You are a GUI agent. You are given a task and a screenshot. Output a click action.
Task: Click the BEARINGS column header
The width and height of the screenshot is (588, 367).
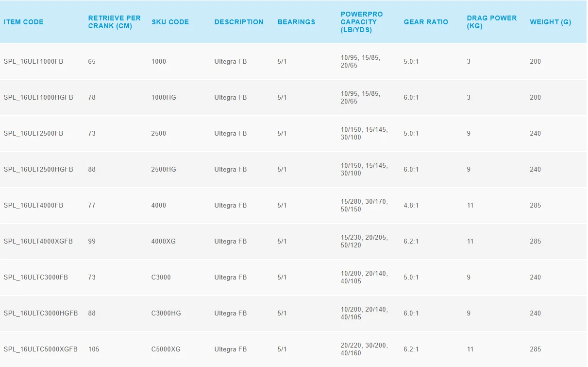[x=296, y=22]
